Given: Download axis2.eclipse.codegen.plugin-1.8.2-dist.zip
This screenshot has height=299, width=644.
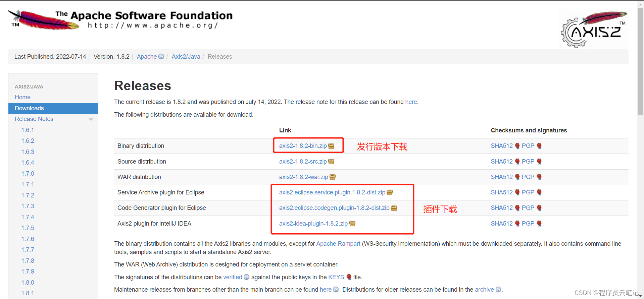Looking at the screenshot, I should coord(334,208).
